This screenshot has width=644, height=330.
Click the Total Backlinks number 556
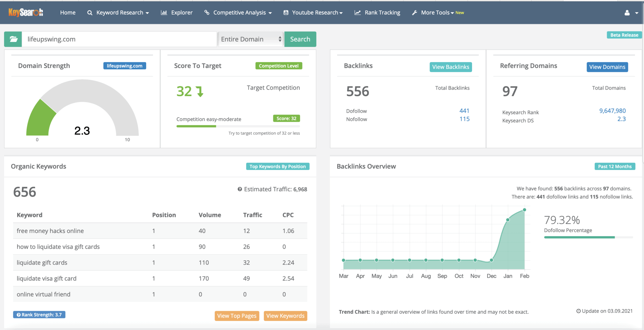(x=358, y=91)
